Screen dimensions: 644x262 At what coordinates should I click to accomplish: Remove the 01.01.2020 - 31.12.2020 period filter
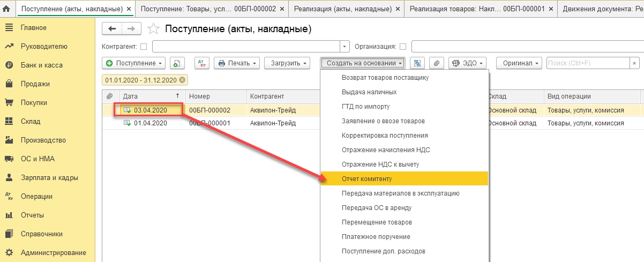click(x=183, y=80)
